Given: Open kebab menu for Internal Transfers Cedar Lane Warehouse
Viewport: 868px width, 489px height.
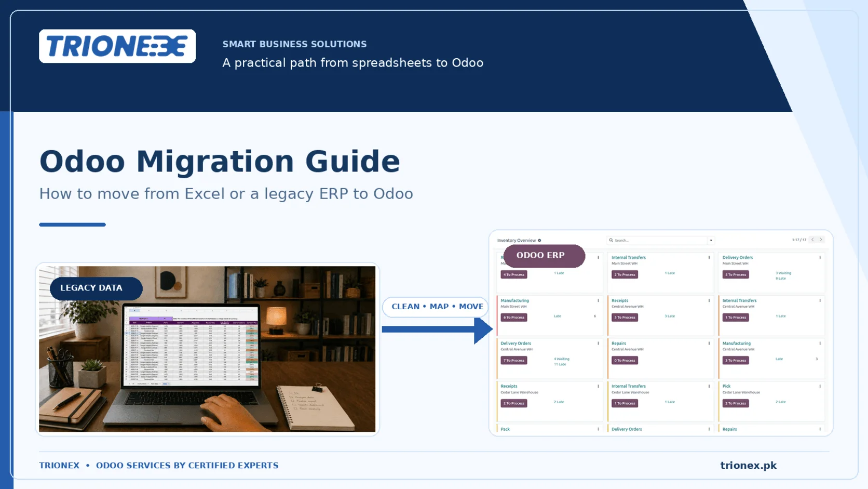Looking at the screenshot, I should point(709,386).
